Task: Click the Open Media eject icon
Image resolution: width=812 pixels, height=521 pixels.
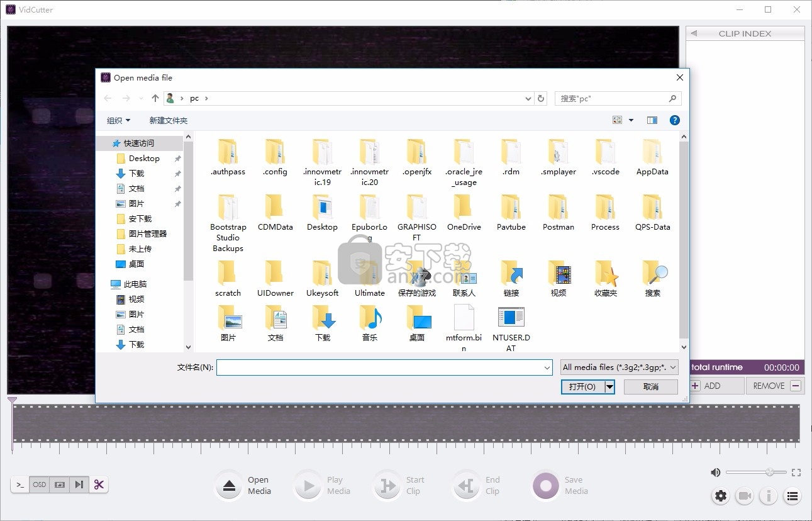Action: (230, 486)
